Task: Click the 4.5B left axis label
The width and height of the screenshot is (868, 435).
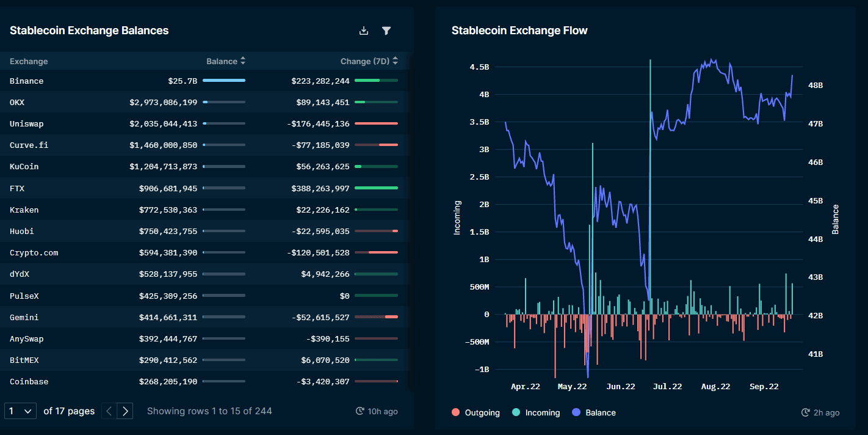Action: (479, 67)
